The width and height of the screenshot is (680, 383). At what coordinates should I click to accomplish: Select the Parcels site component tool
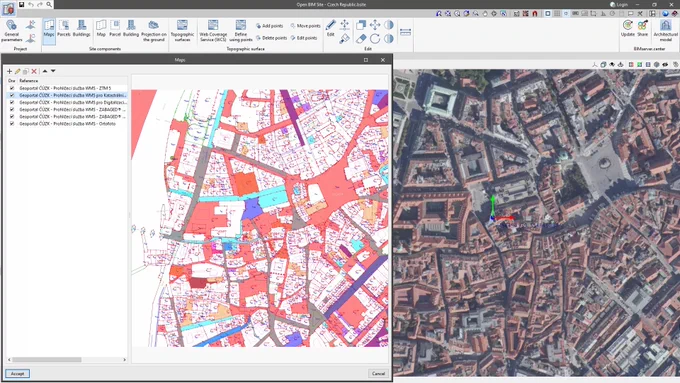tap(64, 29)
